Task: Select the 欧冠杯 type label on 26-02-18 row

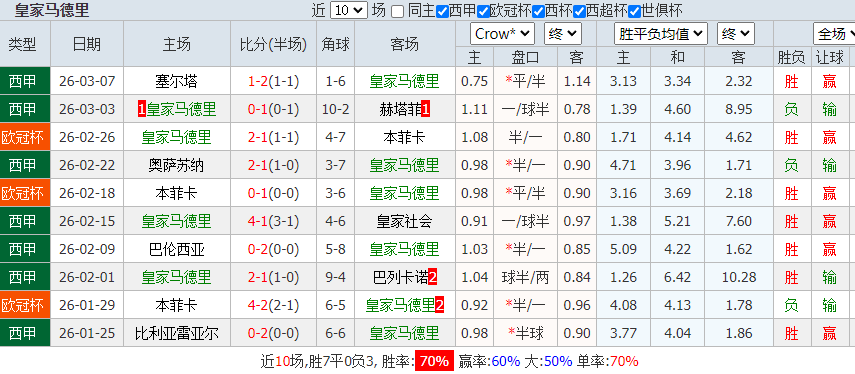Action: [22, 193]
